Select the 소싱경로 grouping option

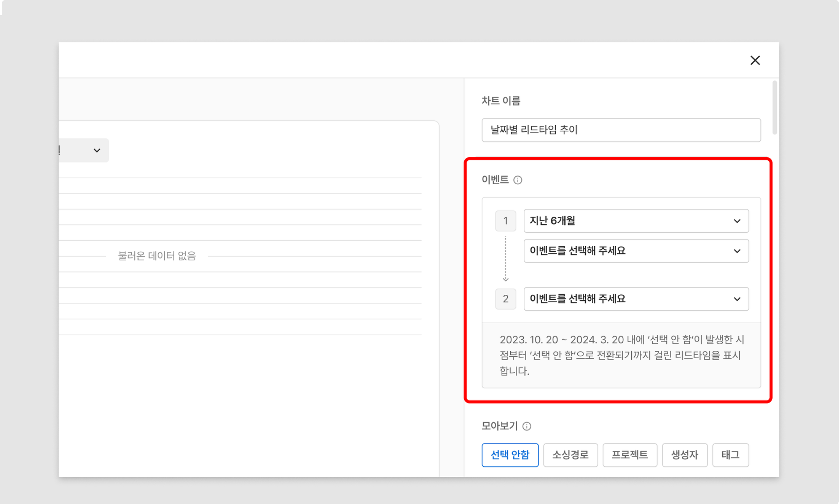click(570, 455)
